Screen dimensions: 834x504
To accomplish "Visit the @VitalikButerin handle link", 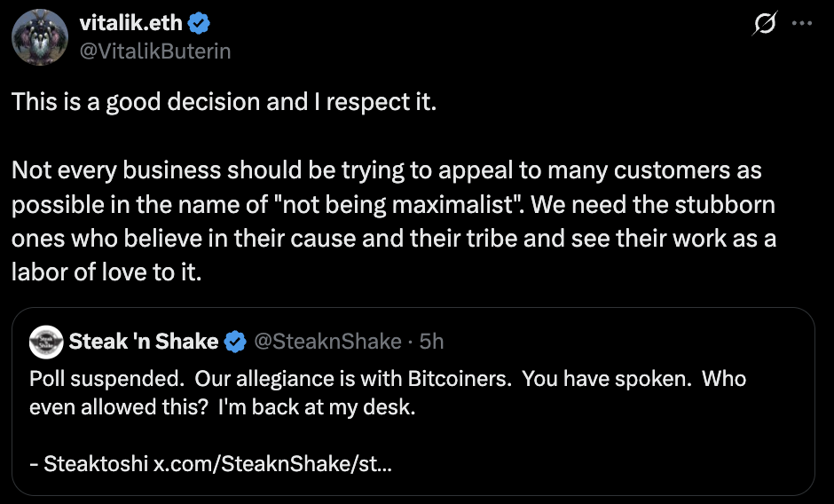I will pyautogui.click(x=155, y=51).
